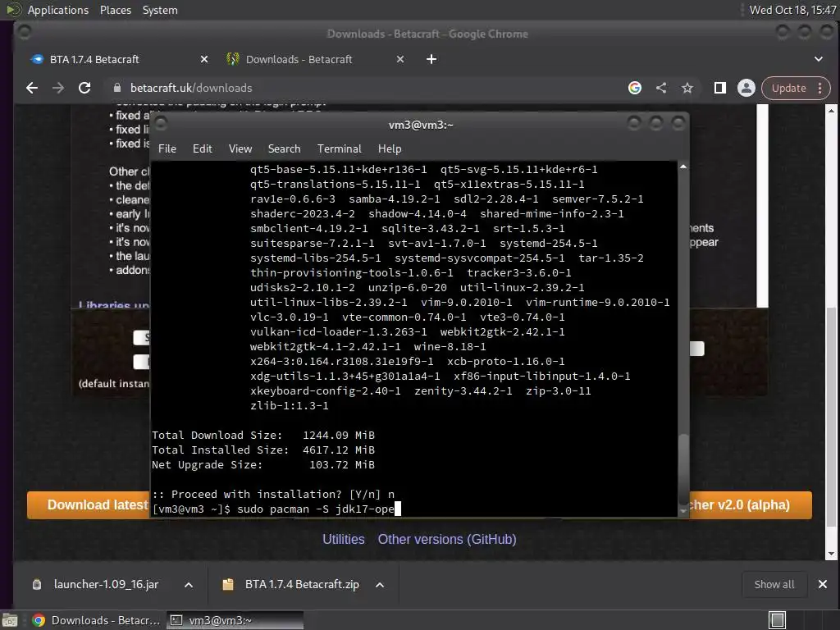The height and width of the screenshot is (630, 840).
Task: Click the 'Net Upgrade Size:' line
Action: pyautogui.click(x=263, y=464)
